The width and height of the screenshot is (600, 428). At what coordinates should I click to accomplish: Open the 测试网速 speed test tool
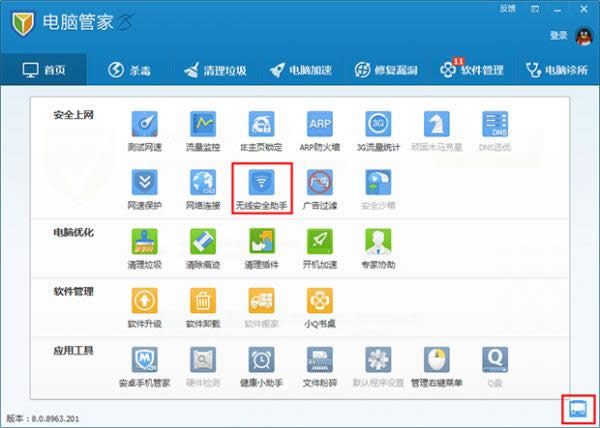[x=145, y=131]
